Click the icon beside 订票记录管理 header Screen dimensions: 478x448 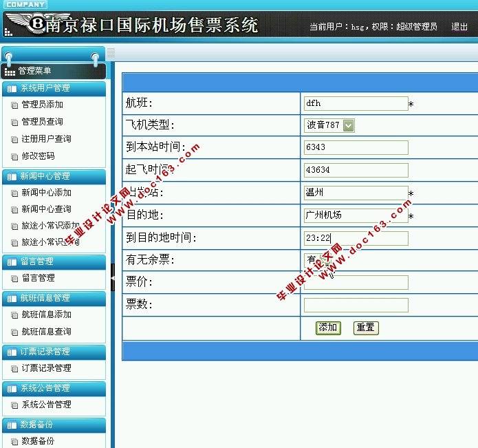click(x=12, y=352)
